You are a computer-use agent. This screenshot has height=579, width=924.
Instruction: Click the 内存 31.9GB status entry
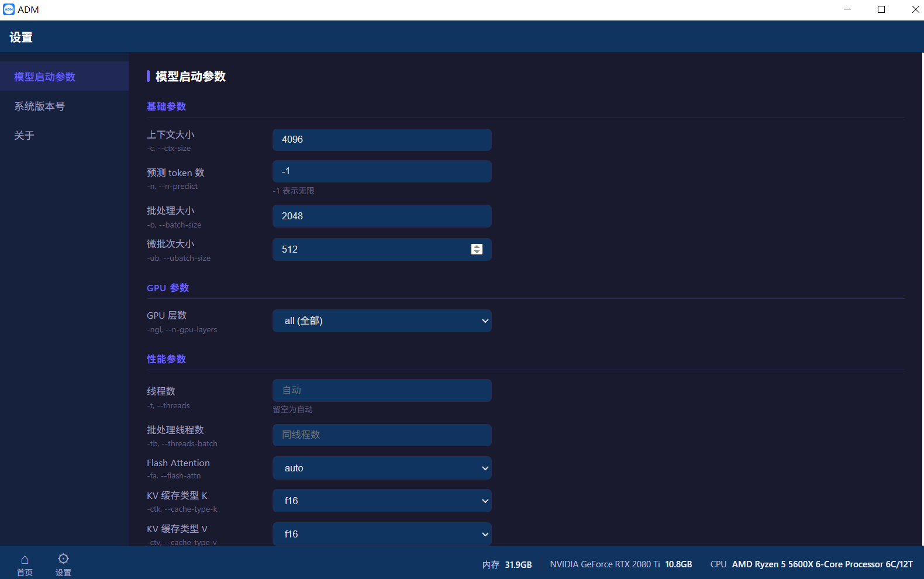pos(507,564)
